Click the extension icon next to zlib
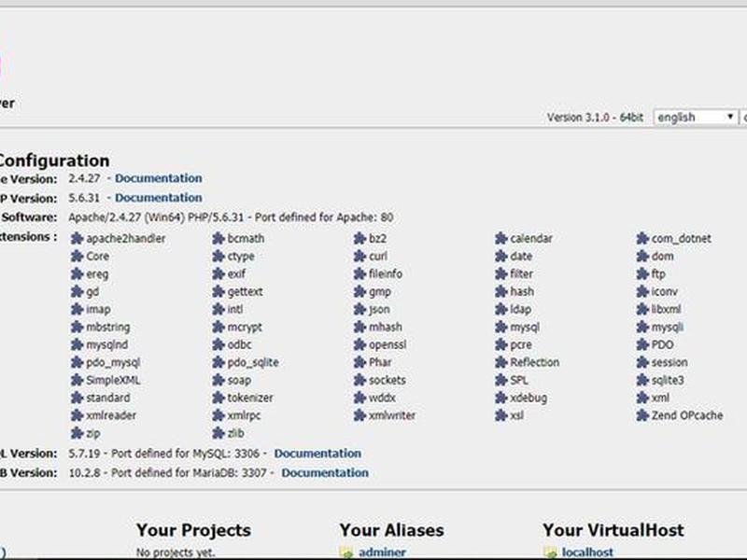Viewport: 747px width, 560px height. [218, 433]
